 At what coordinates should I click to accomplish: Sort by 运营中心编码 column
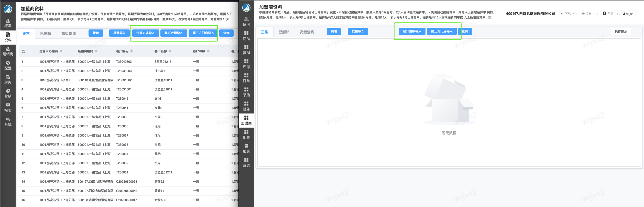coord(61,51)
